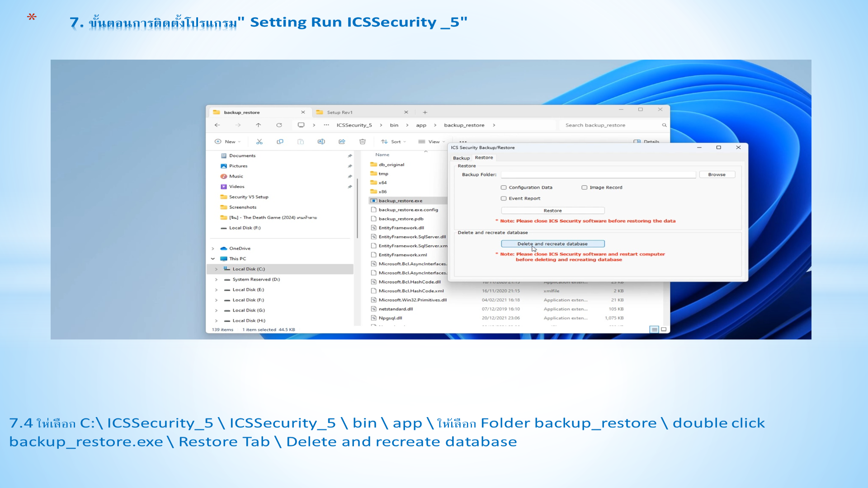
Task: Expand Local Disk (H:) node
Action: click(x=217, y=321)
